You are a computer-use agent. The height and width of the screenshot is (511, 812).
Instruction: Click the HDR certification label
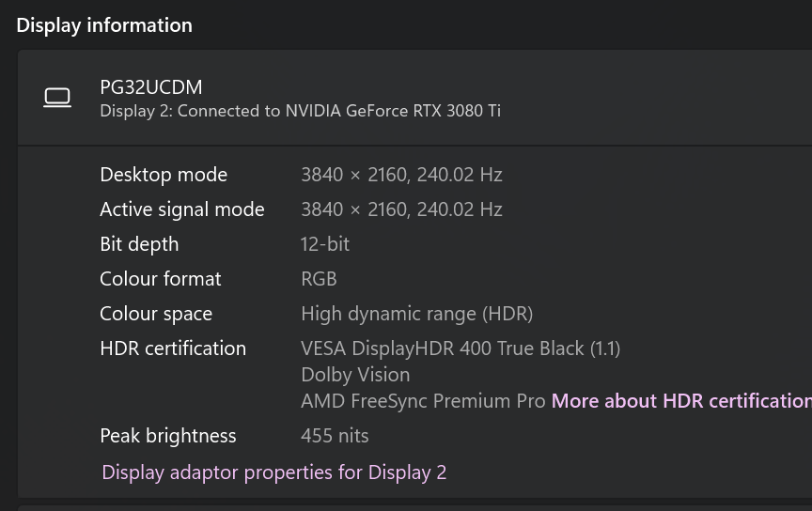172,348
